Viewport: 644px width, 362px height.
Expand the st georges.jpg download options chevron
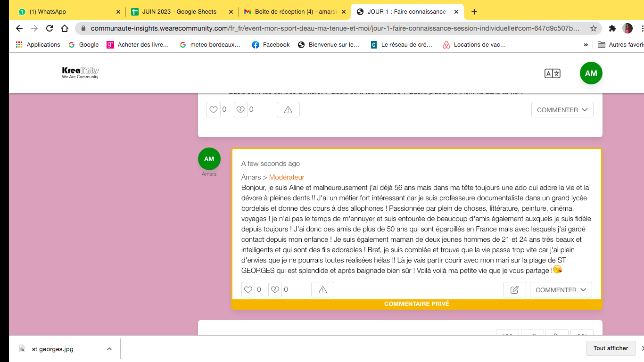(109, 349)
